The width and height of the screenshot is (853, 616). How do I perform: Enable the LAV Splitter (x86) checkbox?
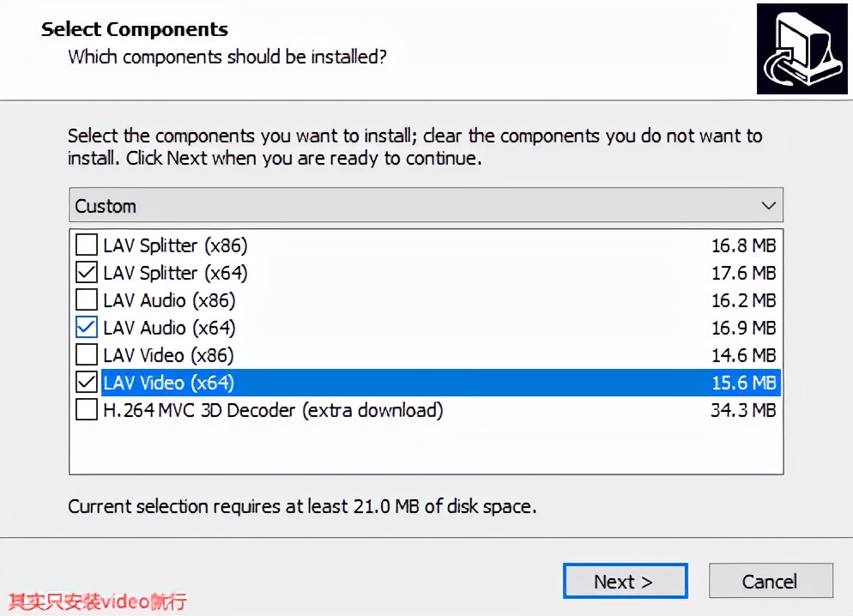tap(87, 245)
